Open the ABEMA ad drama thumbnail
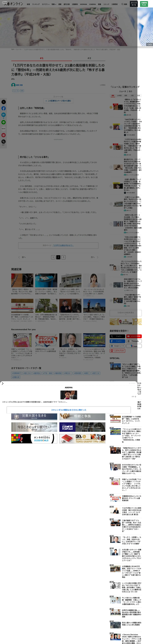Image resolution: width=153 pixels, height=644 pixels. pyautogui.click(x=69, y=395)
